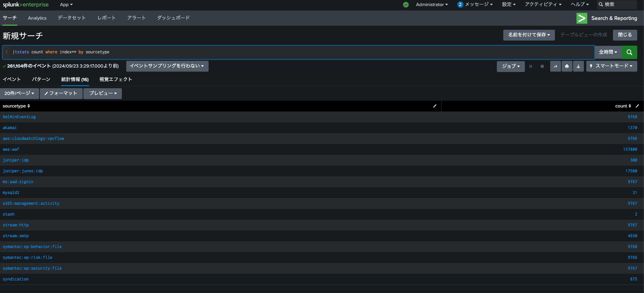
Task: Select the ダッシュボード navigation tab
Action: [x=173, y=18]
